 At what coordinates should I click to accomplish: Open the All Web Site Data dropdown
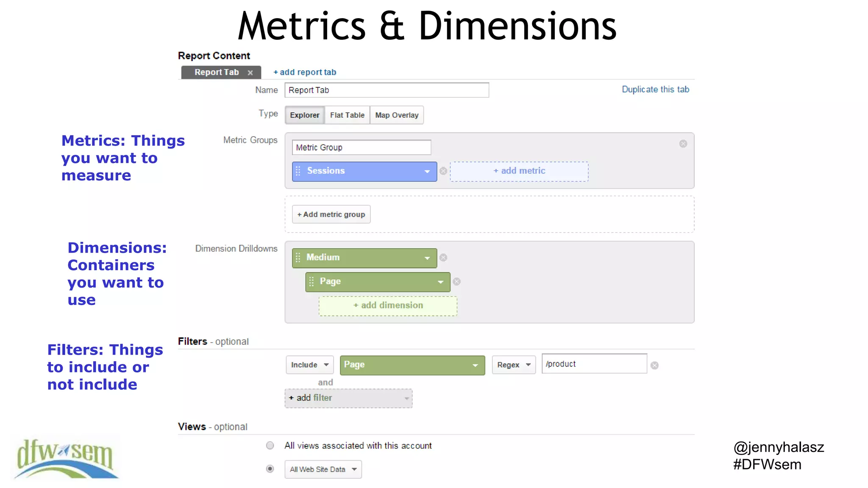point(323,469)
